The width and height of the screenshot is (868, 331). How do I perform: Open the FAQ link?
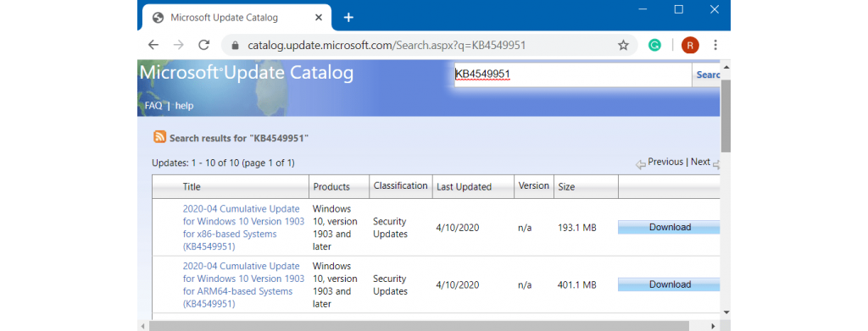click(x=153, y=106)
